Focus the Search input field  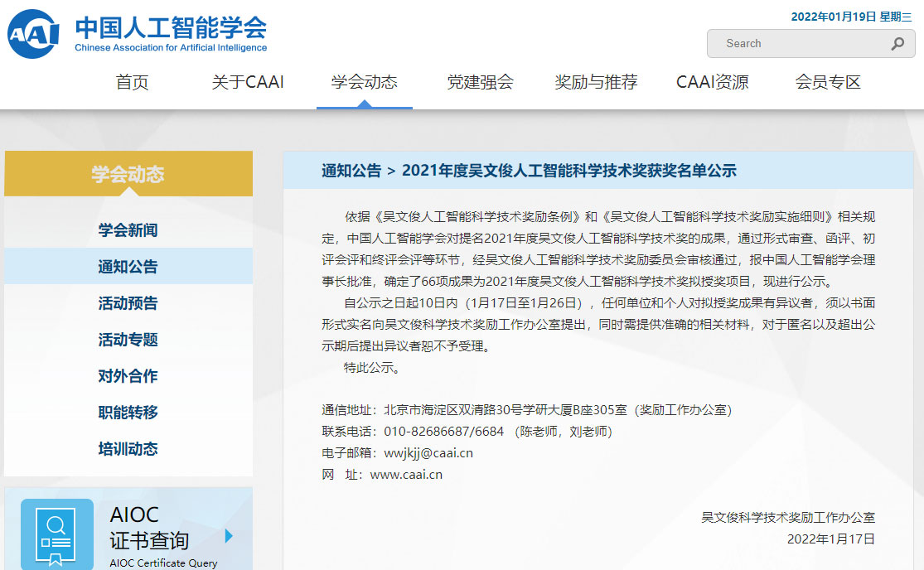[x=810, y=44]
